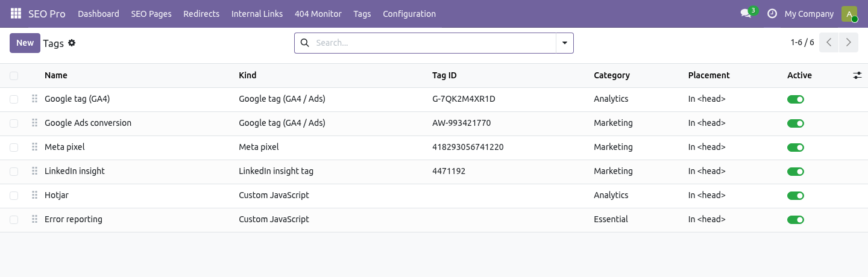Open the Google tag (GA4) record
Viewport: 868px width, 277px height.
77,99
